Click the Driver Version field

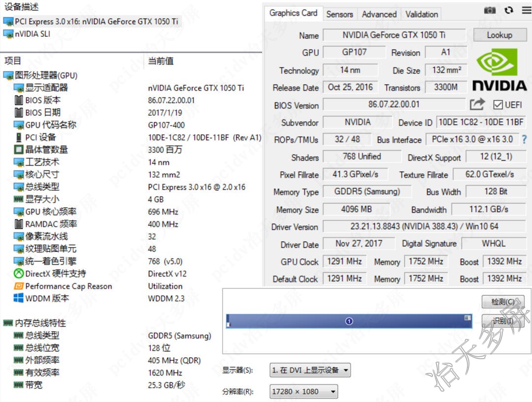425,226
